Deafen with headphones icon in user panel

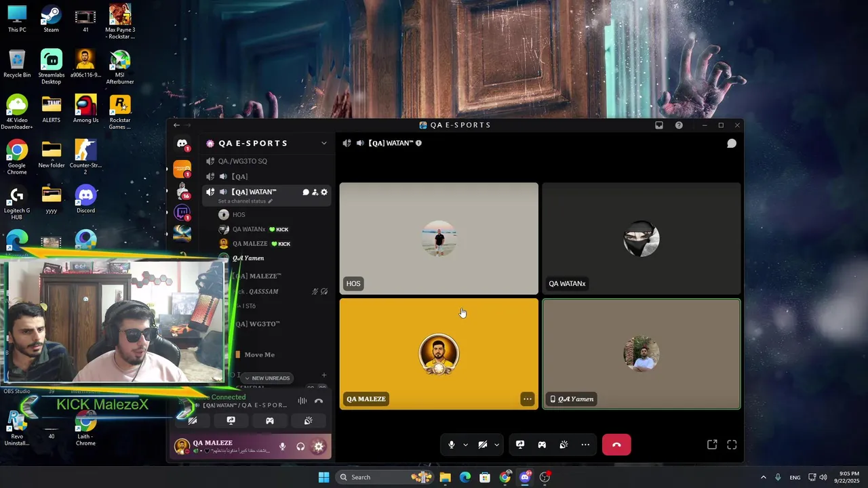(300, 447)
